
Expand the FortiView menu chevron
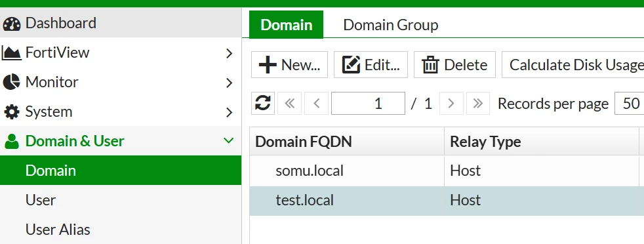229,53
